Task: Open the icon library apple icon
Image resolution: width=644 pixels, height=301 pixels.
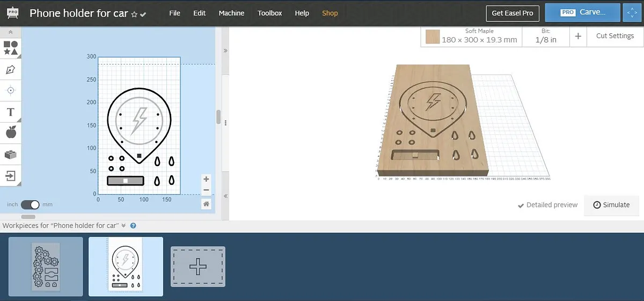Action: point(10,132)
